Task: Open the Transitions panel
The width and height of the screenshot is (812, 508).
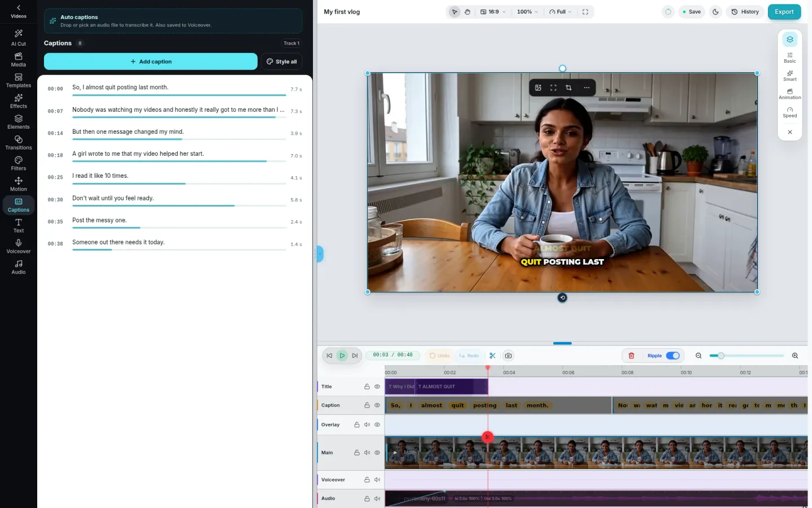Action: coord(19,143)
